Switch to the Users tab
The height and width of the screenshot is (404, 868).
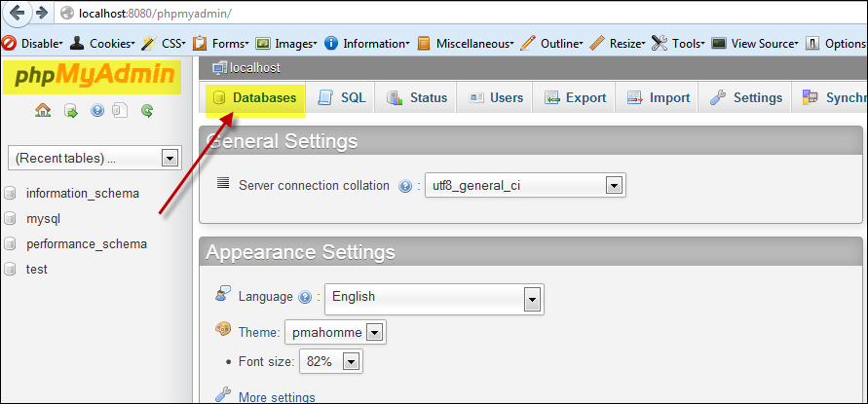[x=496, y=98]
